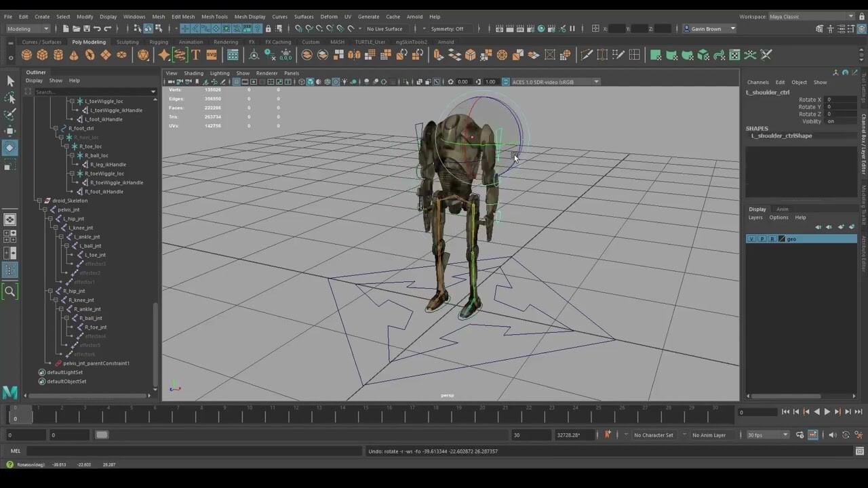Open the Mesh Tools menu
Screen dimensions: 868x488
tap(214, 16)
